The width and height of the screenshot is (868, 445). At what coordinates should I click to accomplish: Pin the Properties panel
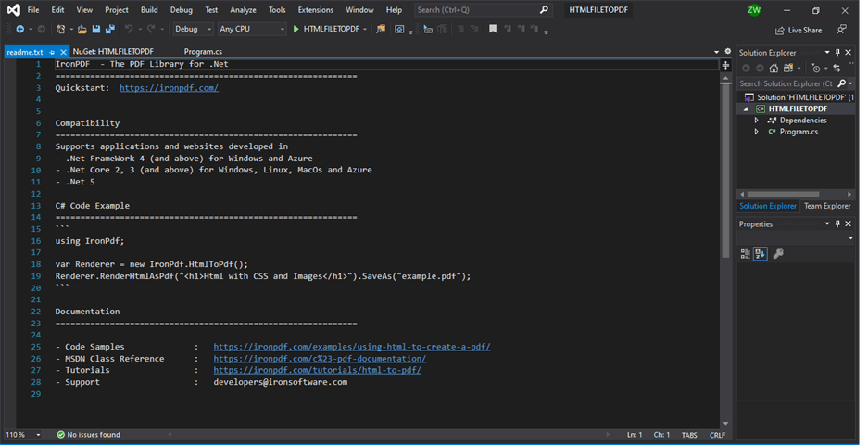[x=837, y=223]
